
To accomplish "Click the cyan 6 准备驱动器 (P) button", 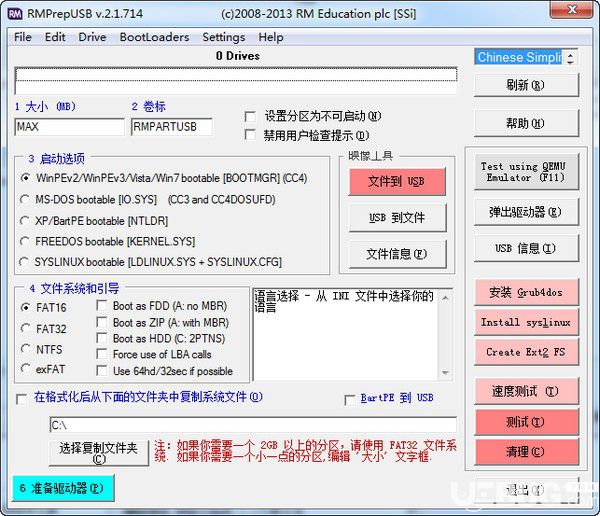I will 63,488.
